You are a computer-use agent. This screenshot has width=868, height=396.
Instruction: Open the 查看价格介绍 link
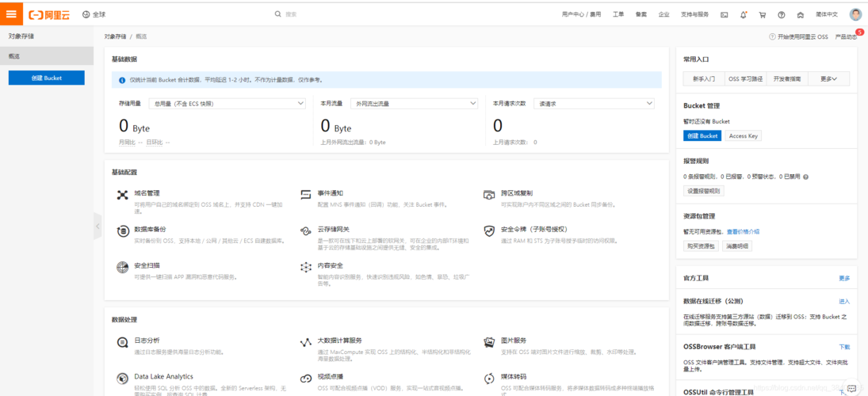point(743,231)
